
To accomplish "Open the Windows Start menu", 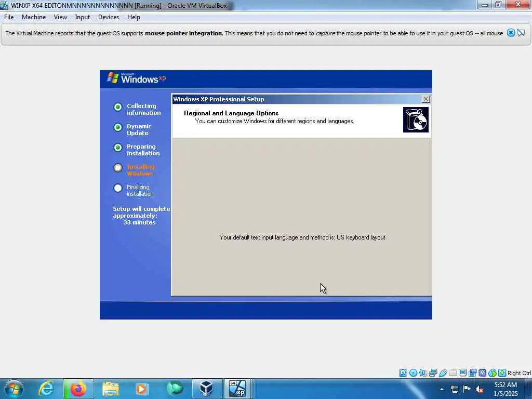I will pos(14,389).
